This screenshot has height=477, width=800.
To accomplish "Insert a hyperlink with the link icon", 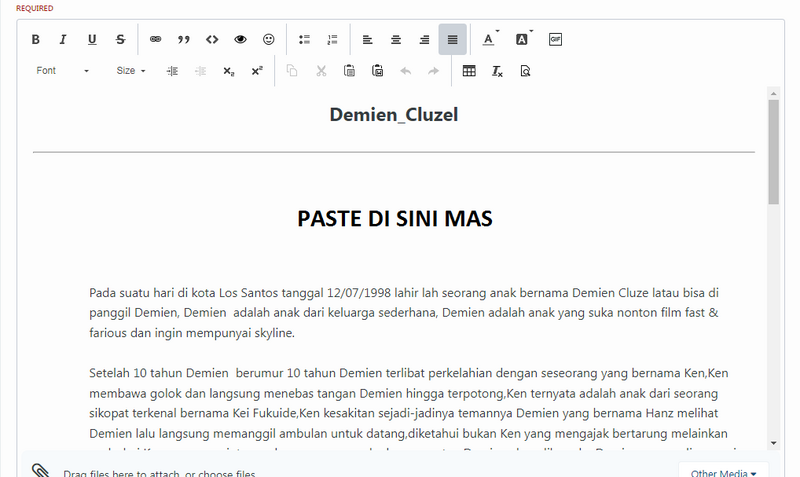I will (156, 39).
